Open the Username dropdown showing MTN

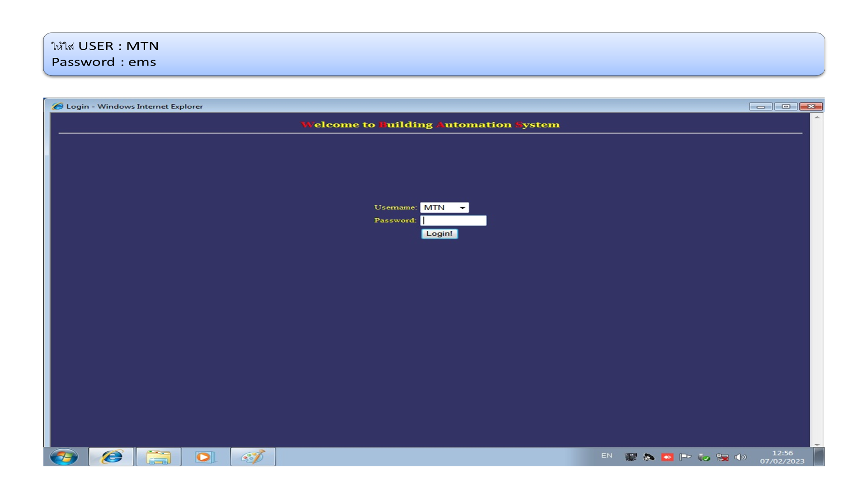[x=444, y=207]
